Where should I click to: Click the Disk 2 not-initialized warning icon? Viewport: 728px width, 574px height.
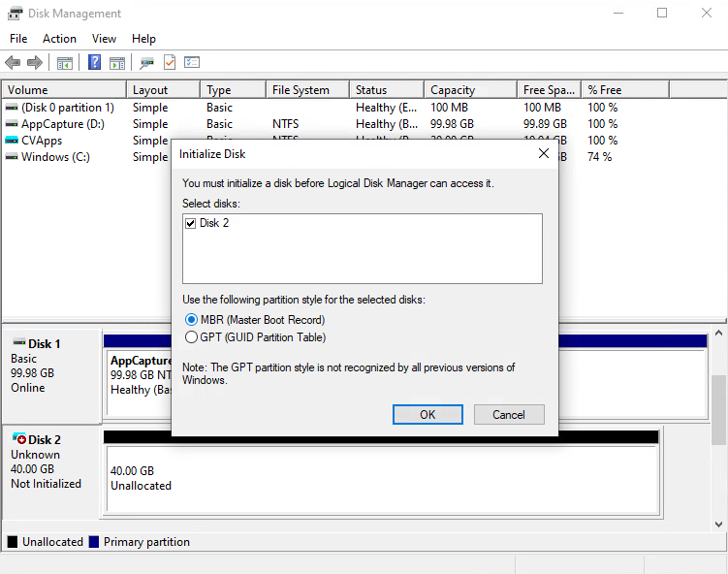click(19, 438)
